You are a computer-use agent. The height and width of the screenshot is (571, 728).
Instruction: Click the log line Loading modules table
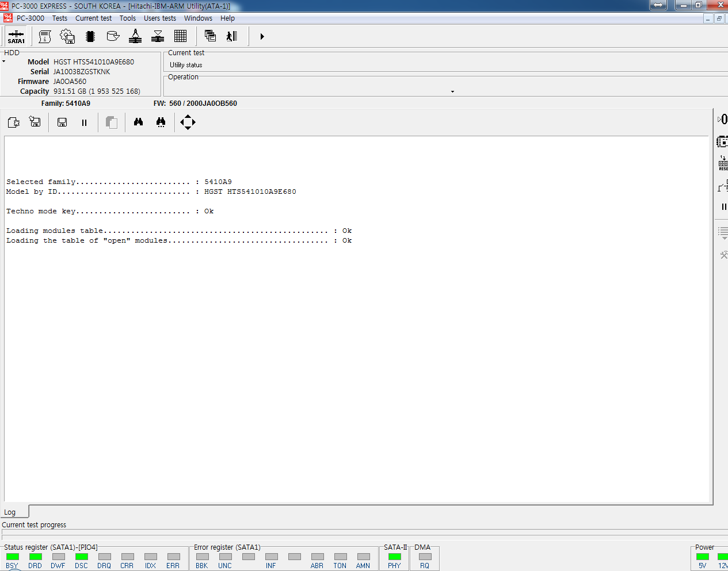pyautogui.click(x=179, y=231)
